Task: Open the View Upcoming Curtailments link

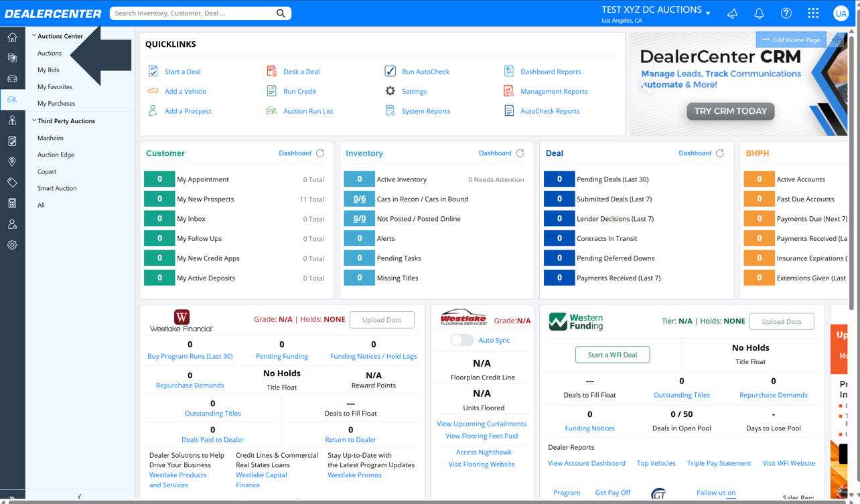Action: [x=482, y=424]
